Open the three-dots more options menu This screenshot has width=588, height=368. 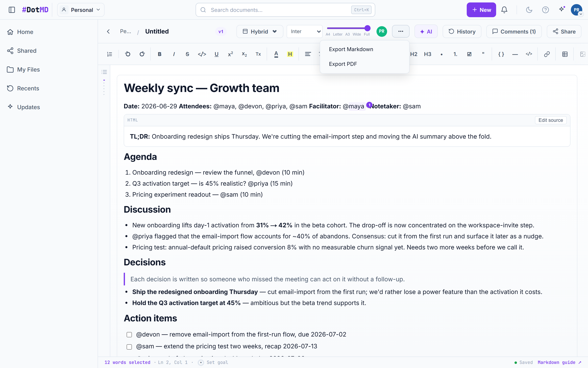(x=401, y=31)
